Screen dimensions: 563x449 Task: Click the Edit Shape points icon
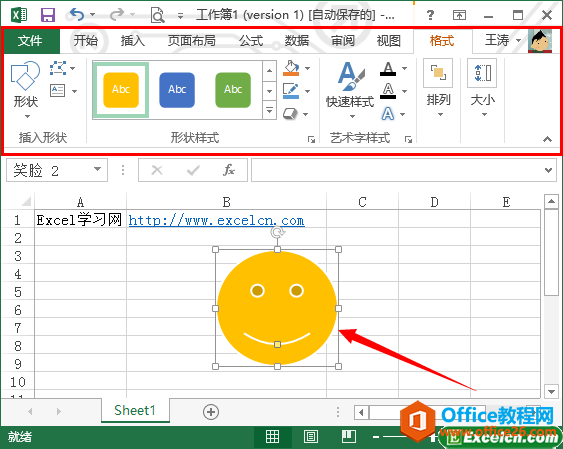[x=57, y=68]
